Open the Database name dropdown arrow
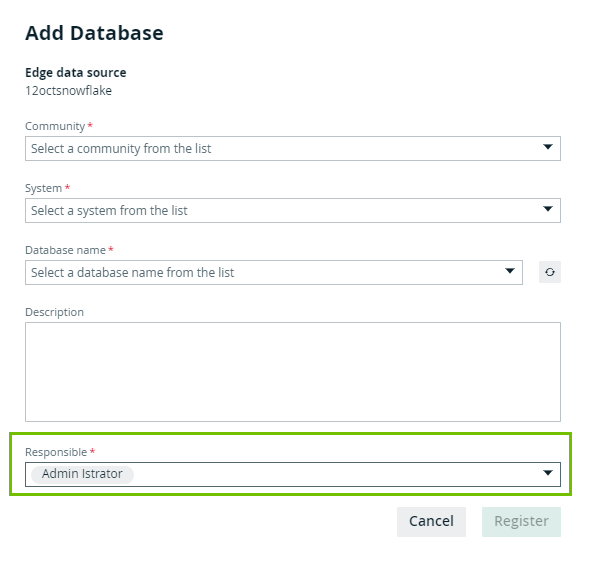The height and width of the screenshot is (567, 601). tap(510, 272)
